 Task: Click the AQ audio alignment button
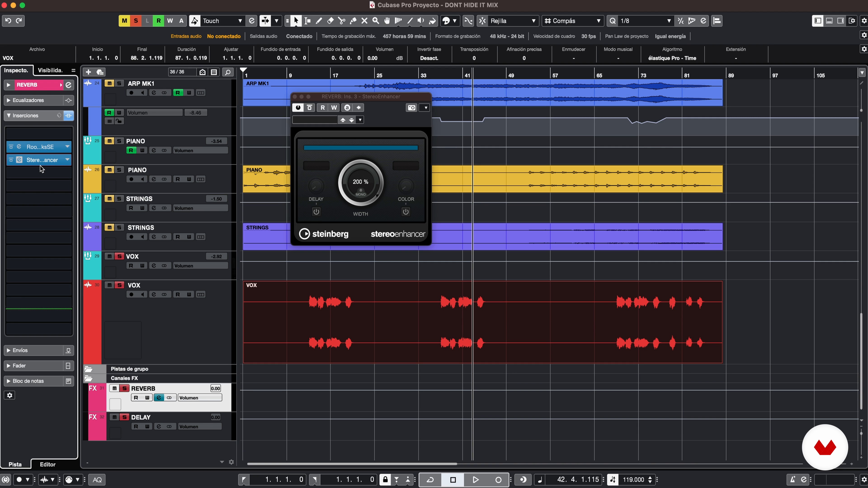[x=97, y=480]
